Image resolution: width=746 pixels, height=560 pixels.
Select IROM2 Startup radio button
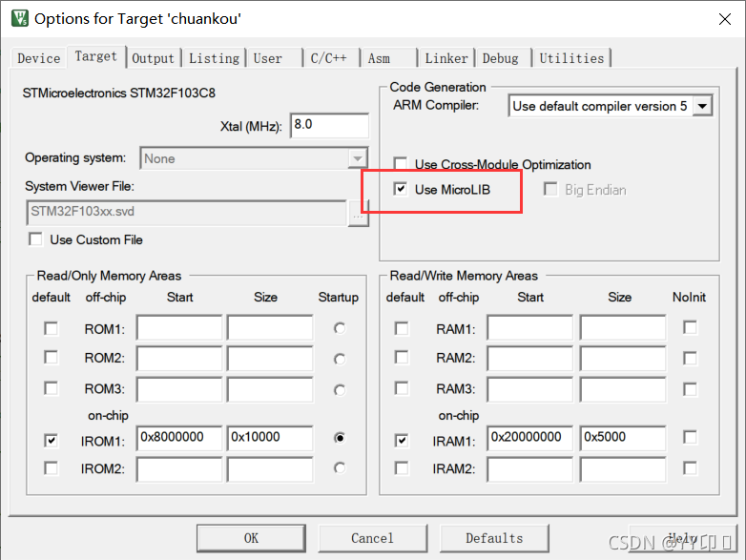coord(340,468)
